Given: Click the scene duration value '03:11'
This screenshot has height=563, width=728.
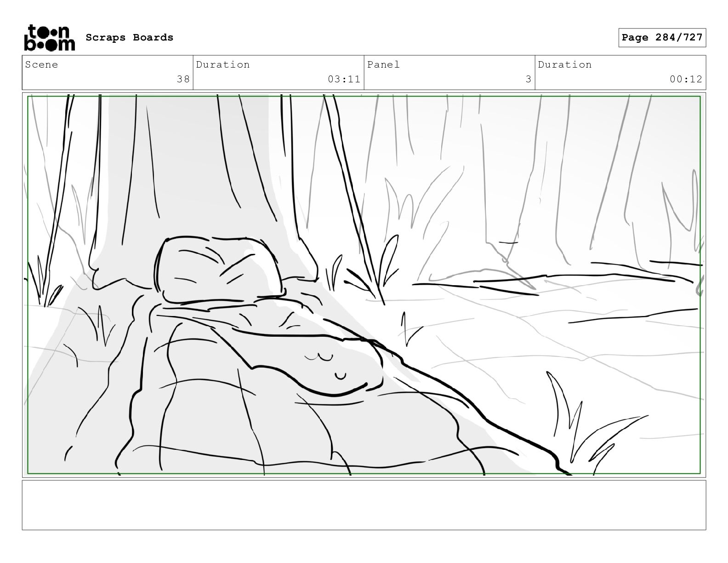Looking at the screenshot, I should tap(344, 79).
